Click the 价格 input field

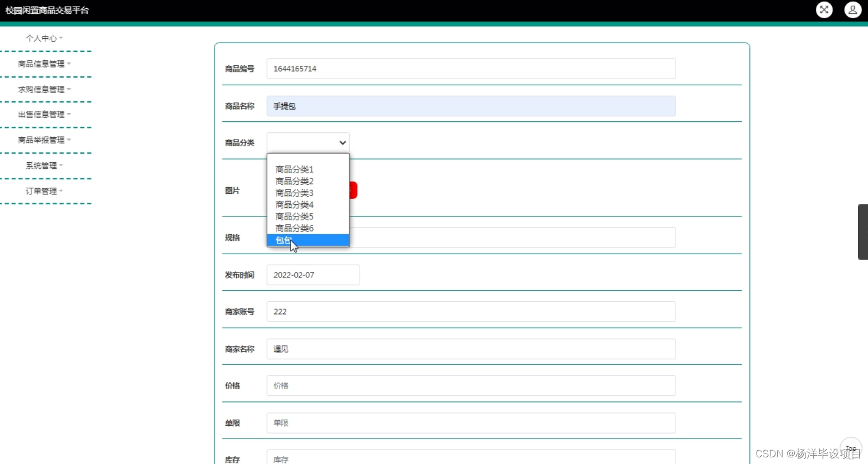[471, 385]
